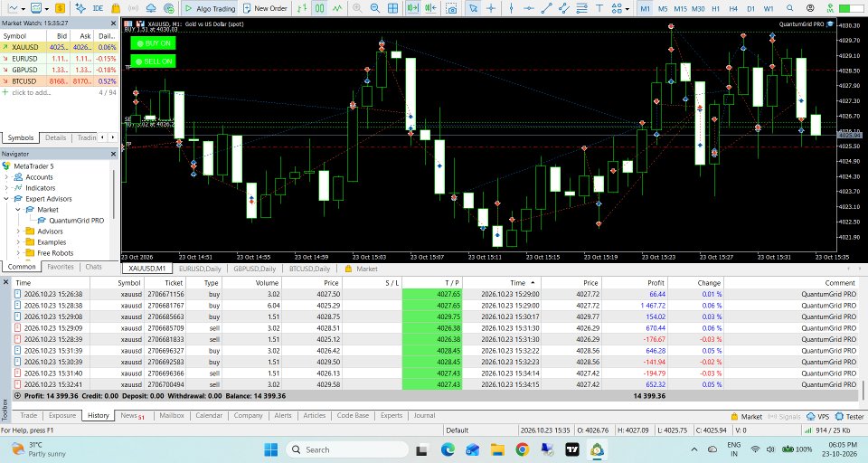The width and height of the screenshot is (868, 463).
Task: Open Chrome from the Windows taskbar
Action: click(522, 449)
